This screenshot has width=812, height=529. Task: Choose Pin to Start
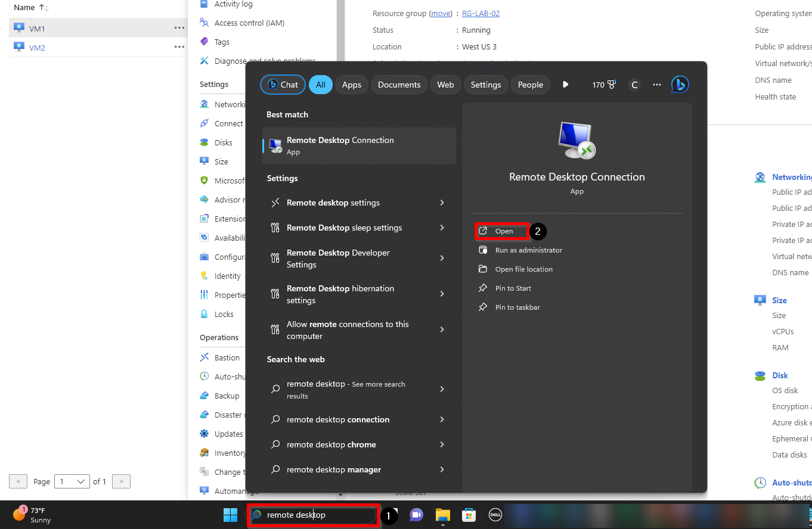pyautogui.click(x=505, y=288)
